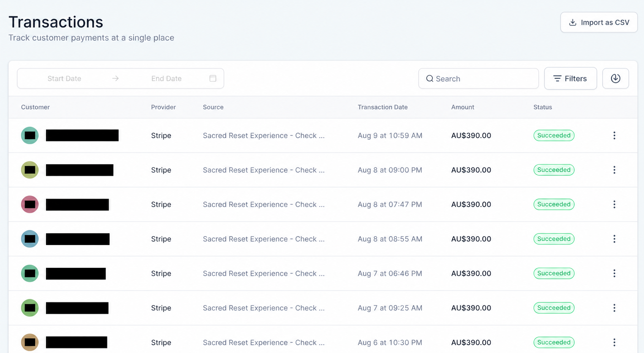
Task: Click the Provider column header
Action: point(163,107)
